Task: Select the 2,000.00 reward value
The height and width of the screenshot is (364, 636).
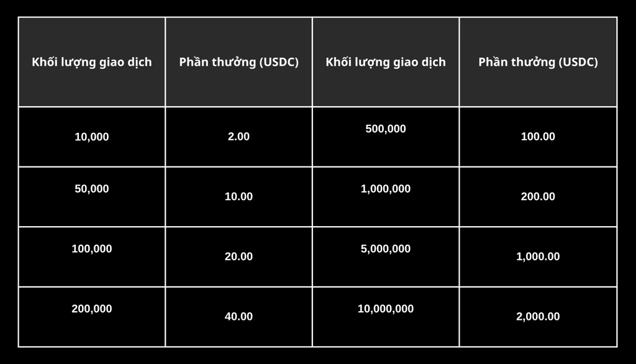Action: tap(538, 317)
